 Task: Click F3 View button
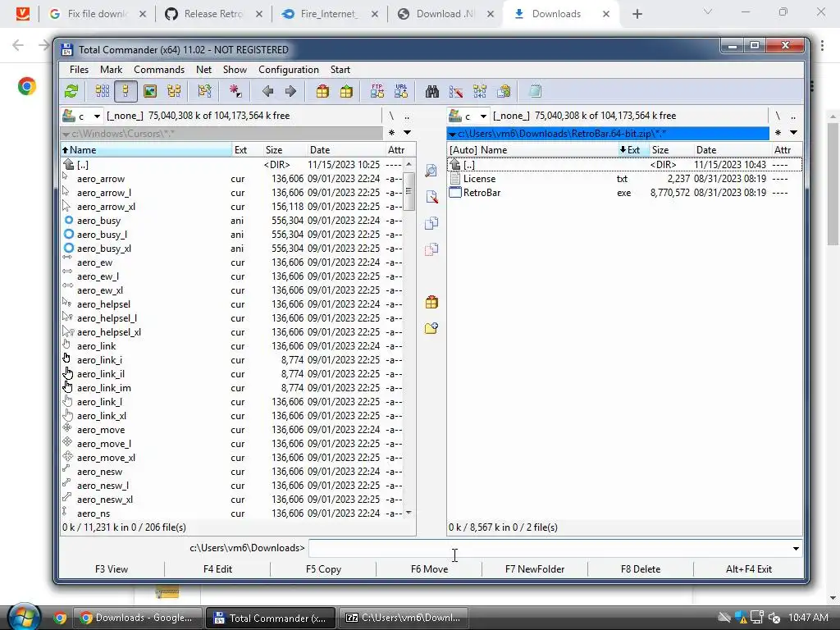point(112,569)
